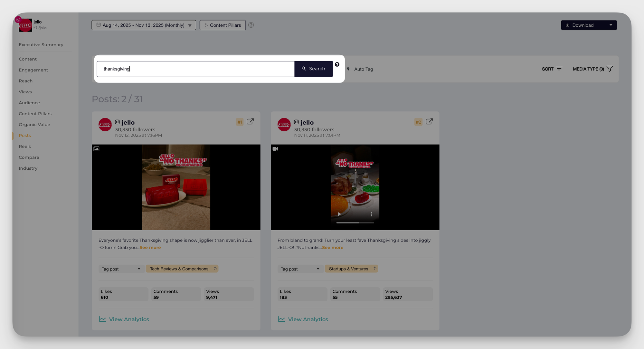Open Tag post dropdown on first post
This screenshot has height=349, width=644.
(121, 269)
